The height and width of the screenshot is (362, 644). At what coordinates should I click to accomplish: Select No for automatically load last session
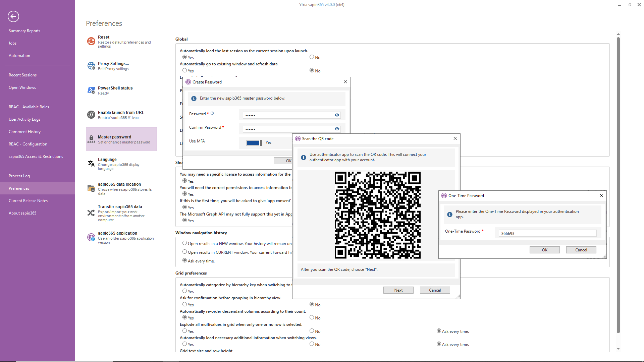point(312,57)
